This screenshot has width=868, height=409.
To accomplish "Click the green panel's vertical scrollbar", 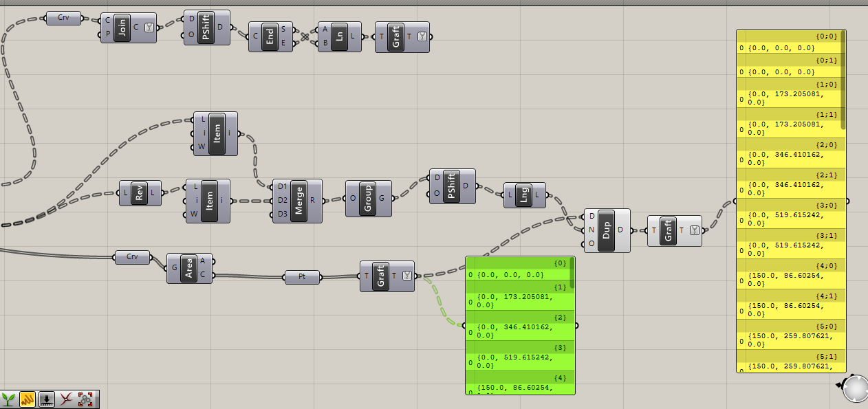I will click(x=572, y=273).
